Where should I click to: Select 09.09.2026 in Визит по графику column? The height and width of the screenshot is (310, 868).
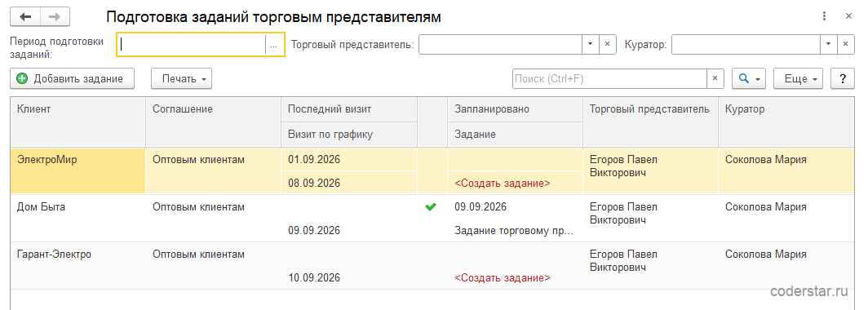(314, 230)
